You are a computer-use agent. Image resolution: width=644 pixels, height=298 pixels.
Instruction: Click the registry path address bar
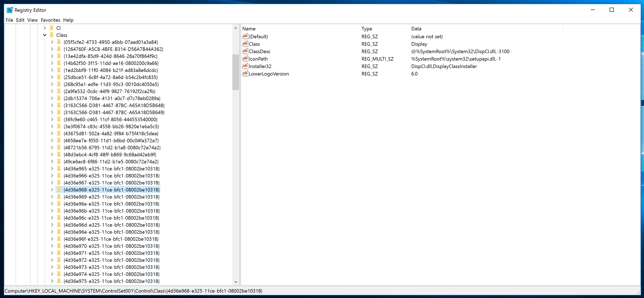(134, 291)
